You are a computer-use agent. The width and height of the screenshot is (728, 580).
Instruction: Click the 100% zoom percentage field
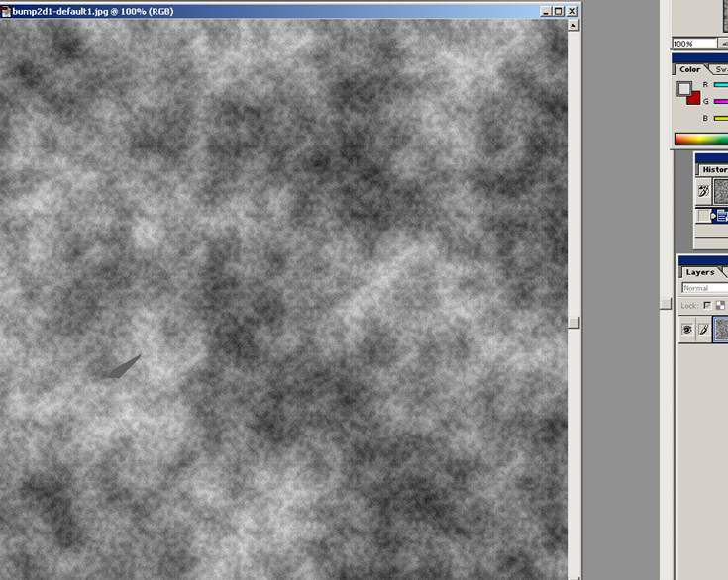point(695,44)
